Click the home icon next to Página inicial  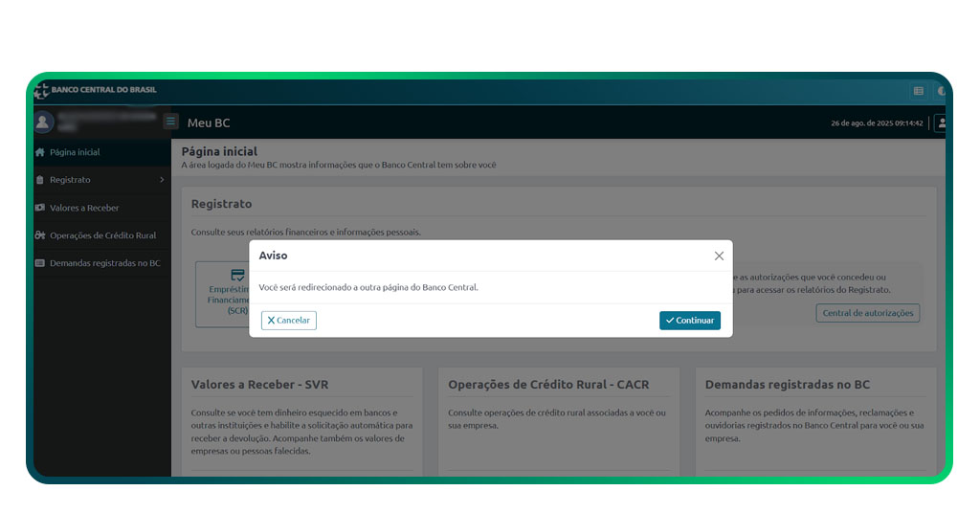tap(40, 152)
